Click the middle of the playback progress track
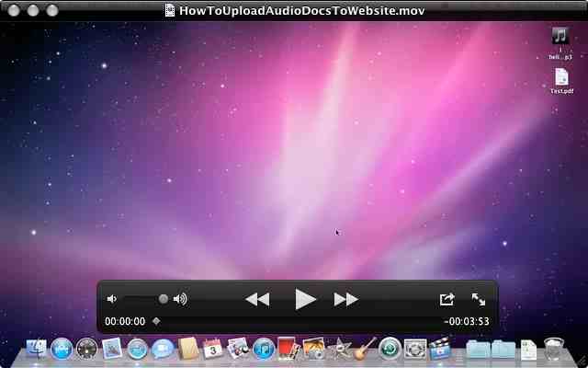Viewport: 588px width, 368px height. [x=298, y=321]
